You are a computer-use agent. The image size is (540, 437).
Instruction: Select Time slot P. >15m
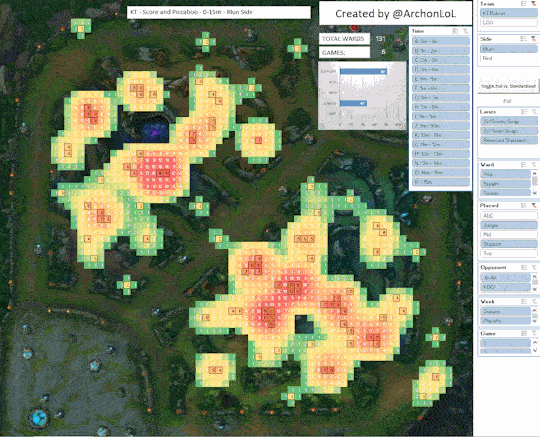(441, 182)
